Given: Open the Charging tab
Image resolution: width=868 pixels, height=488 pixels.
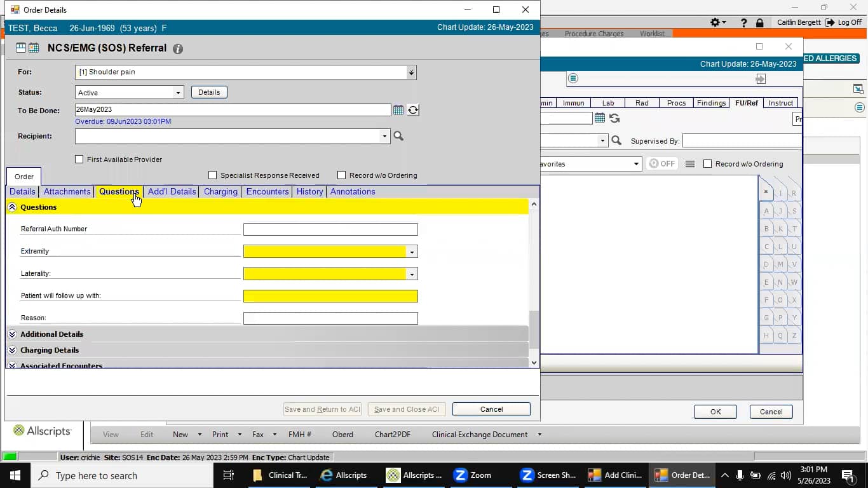Looking at the screenshot, I should coord(220,192).
